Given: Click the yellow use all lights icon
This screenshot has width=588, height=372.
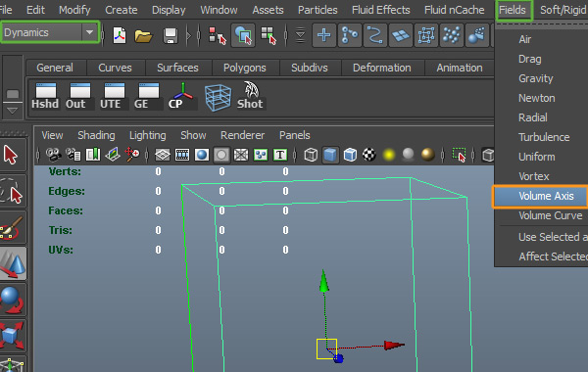Looking at the screenshot, I should [x=389, y=155].
